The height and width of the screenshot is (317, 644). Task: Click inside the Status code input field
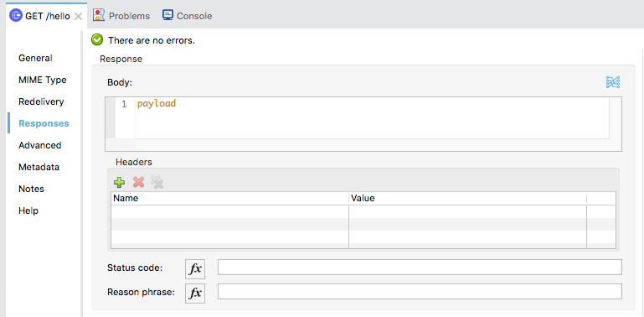(420, 267)
